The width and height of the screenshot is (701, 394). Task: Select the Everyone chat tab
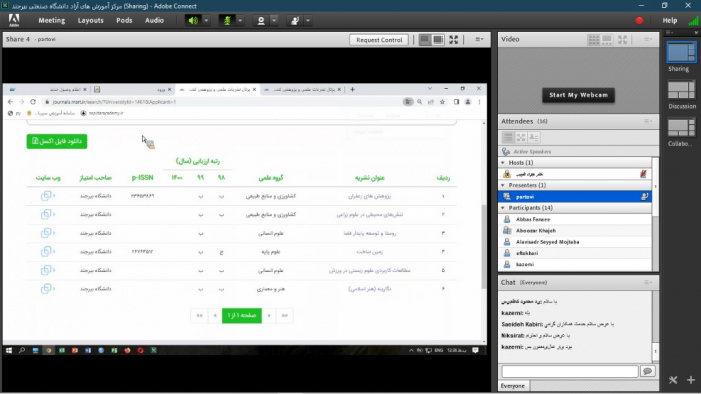(513, 386)
